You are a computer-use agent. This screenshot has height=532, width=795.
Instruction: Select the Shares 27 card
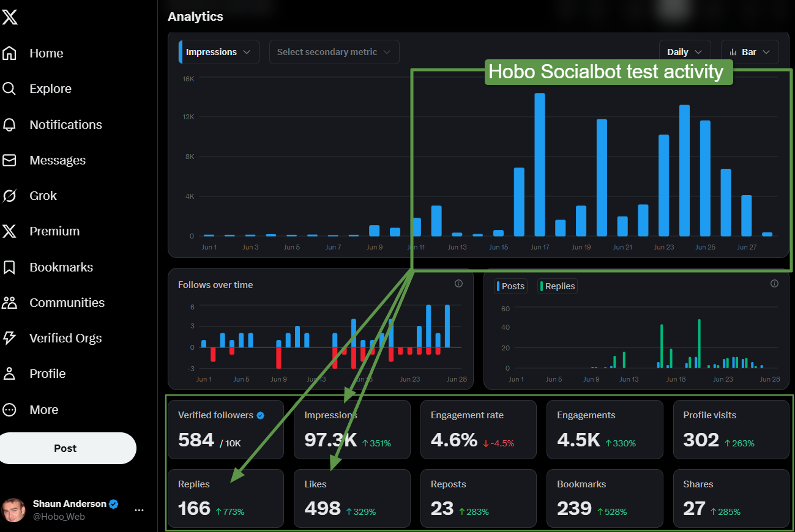[731, 498]
